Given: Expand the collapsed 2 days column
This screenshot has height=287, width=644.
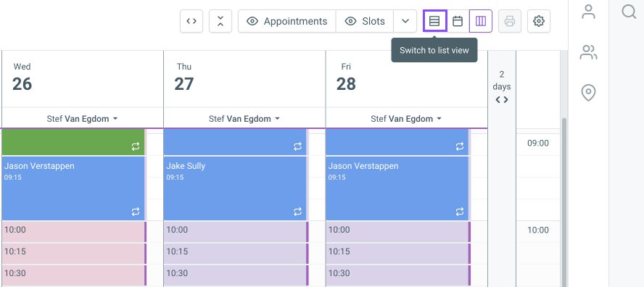Looking at the screenshot, I should (x=502, y=87).
